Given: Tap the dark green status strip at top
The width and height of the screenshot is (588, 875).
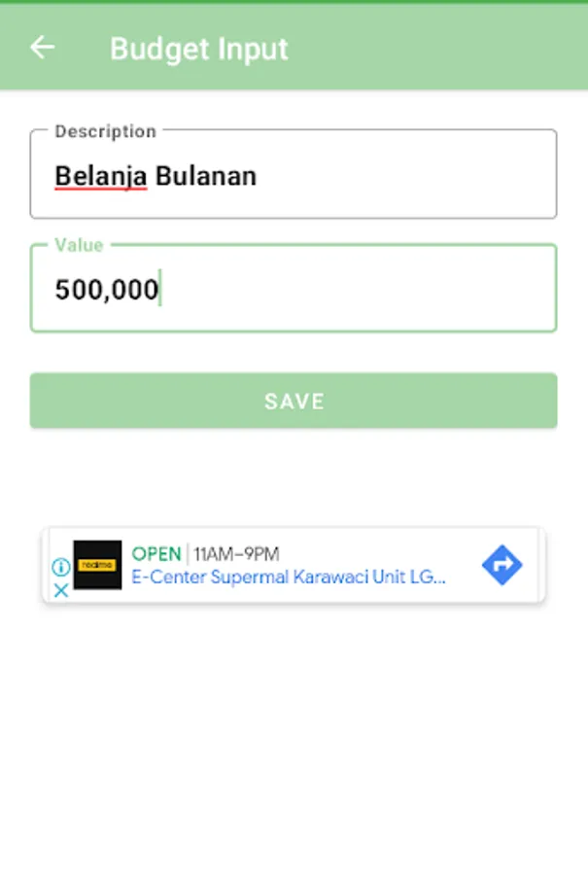Looking at the screenshot, I should (x=294, y=2).
